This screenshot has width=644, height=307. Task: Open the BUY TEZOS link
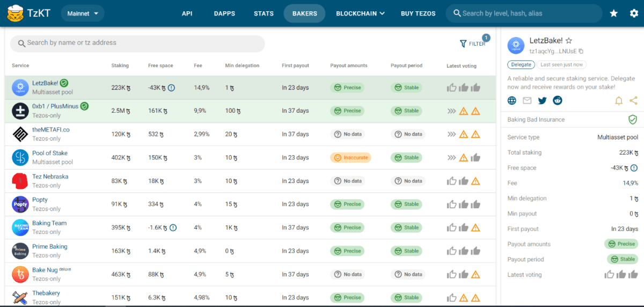coord(418,13)
